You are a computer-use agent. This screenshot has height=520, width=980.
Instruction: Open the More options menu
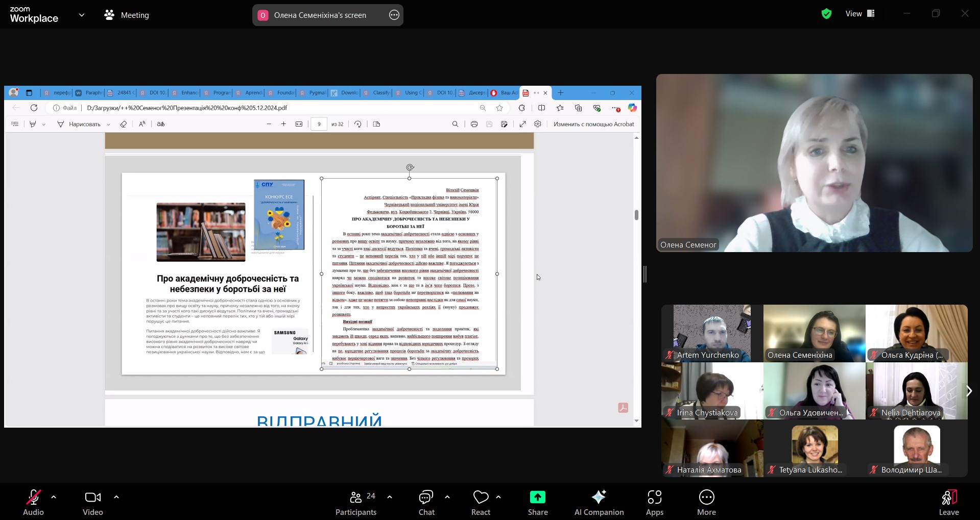[x=707, y=503]
